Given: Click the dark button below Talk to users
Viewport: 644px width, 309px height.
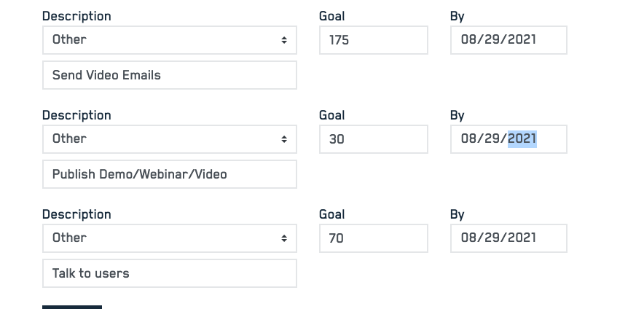Looking at the screenshot, I should coord(72,307).
